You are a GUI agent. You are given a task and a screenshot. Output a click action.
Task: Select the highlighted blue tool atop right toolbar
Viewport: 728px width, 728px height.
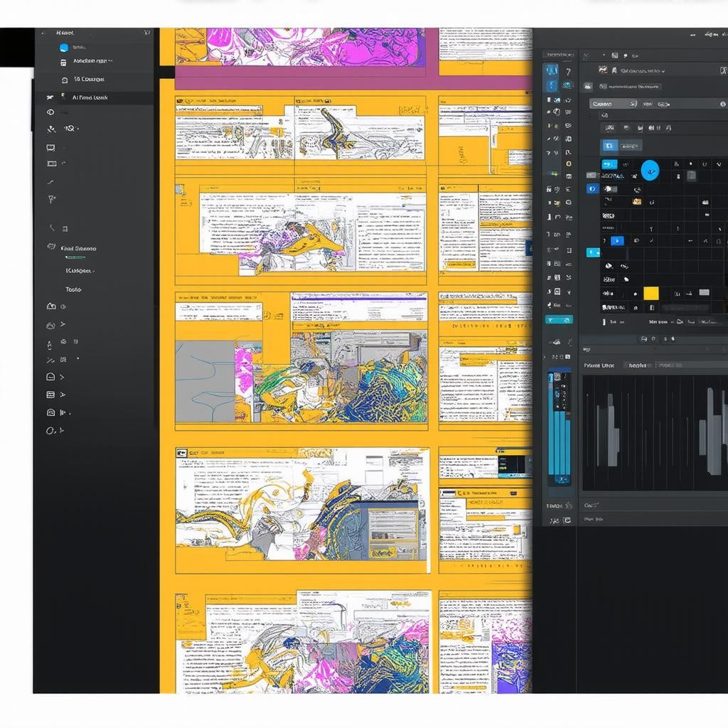point(551,71)
